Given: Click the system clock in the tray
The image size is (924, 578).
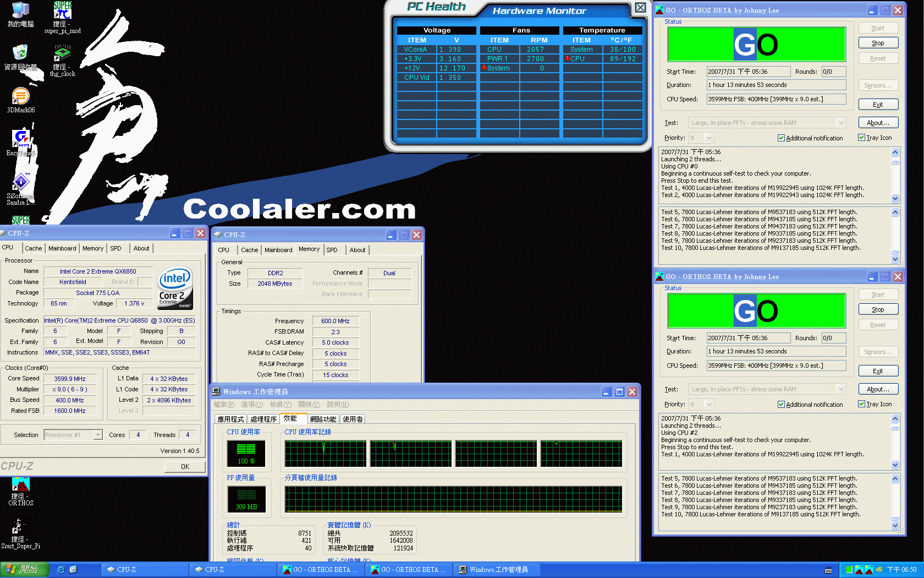Looking at the screenshot, I should coord(901,570).
